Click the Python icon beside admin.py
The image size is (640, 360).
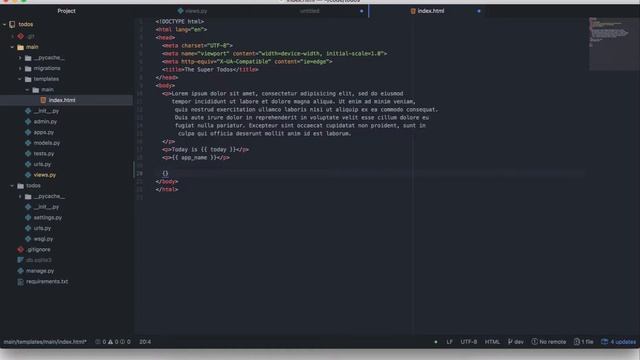28,122
